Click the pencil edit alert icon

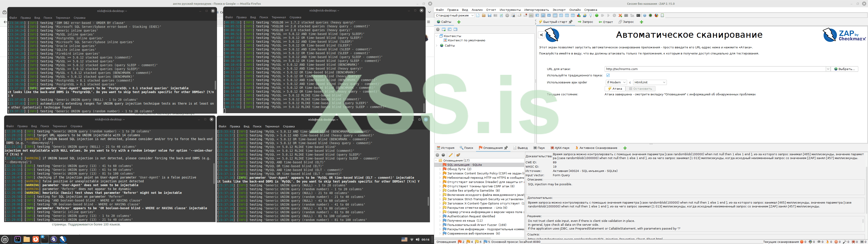pos(451,155)
